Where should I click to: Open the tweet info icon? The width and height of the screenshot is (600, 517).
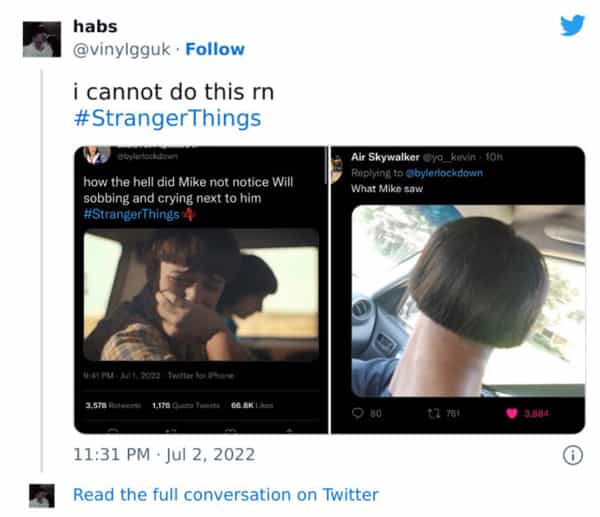pyautogui.click(x=573, y=455)
